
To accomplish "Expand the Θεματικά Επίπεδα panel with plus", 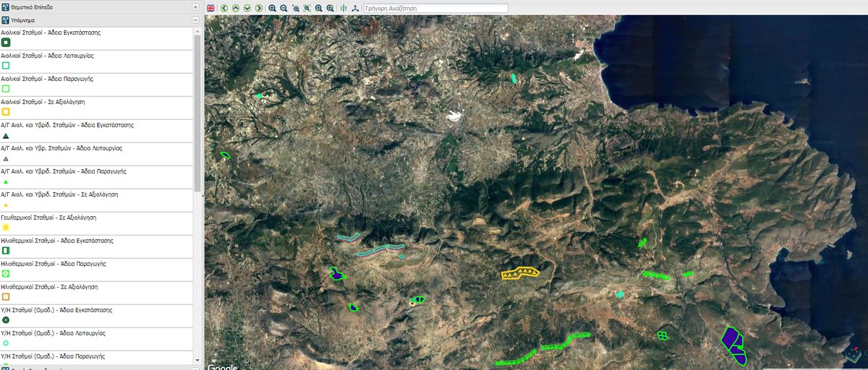I will coord(195,7).
